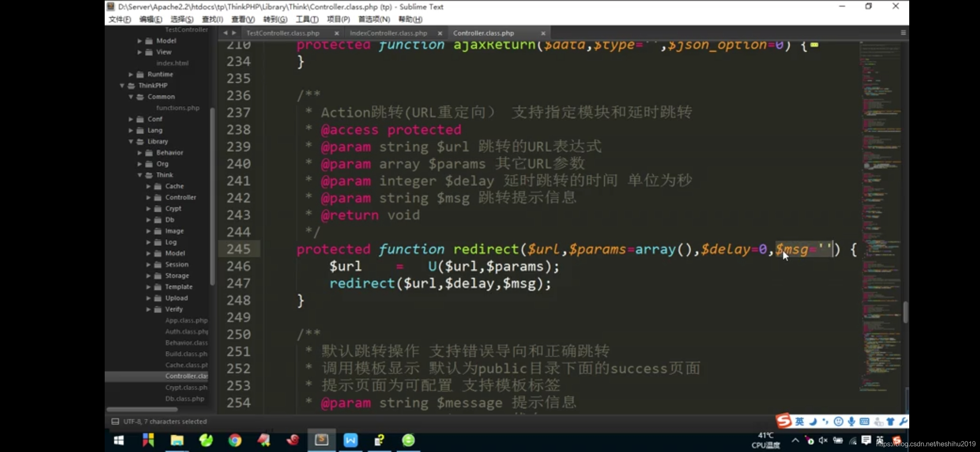Collapse the Common folder
The image size is (980, 452).
tap(131, 97)
